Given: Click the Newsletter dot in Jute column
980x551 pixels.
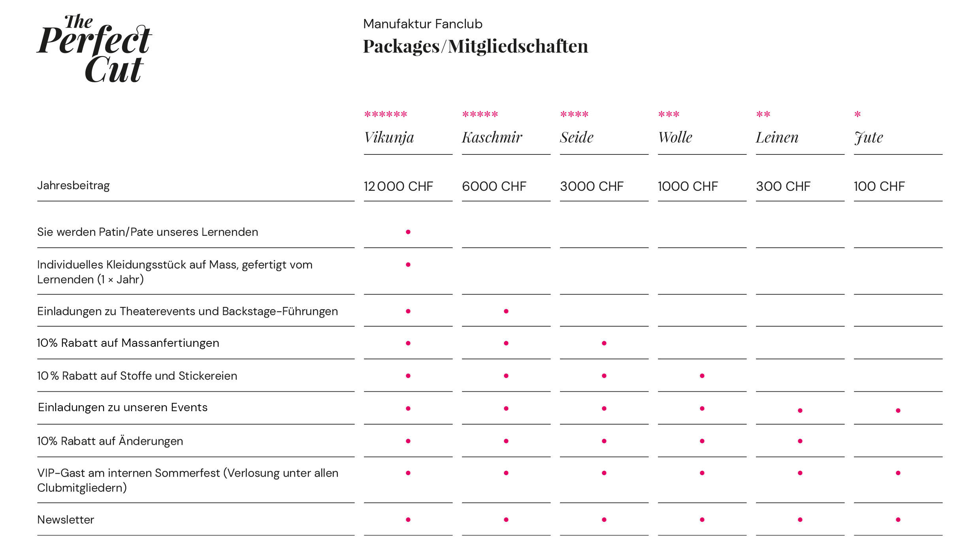Looking at the screenshot, I should click(x=898, y=520).
